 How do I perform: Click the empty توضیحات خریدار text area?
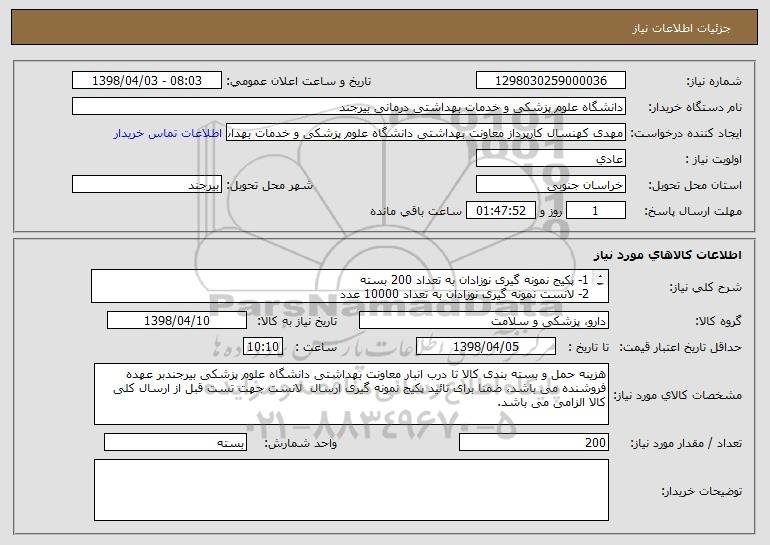pyautogui.click(x=351, y=490)
